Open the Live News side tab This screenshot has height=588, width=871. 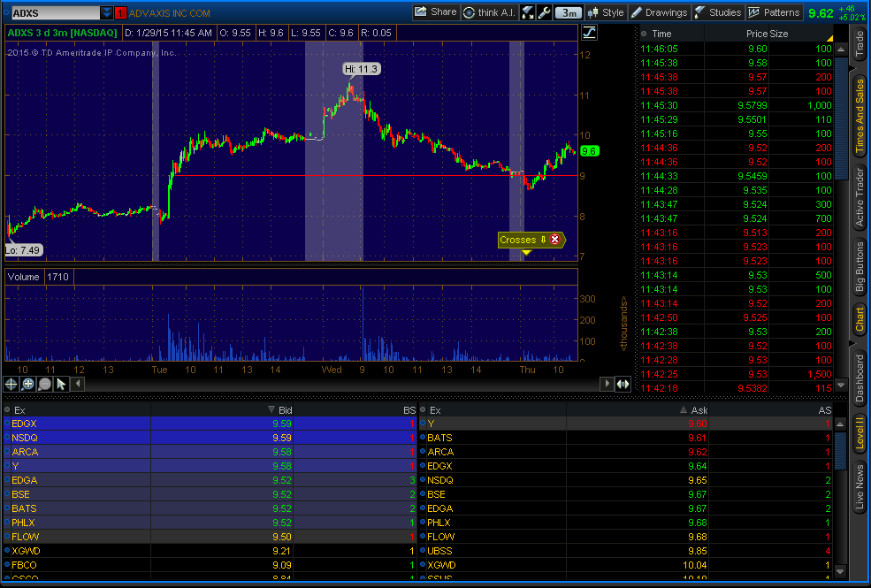860,486
